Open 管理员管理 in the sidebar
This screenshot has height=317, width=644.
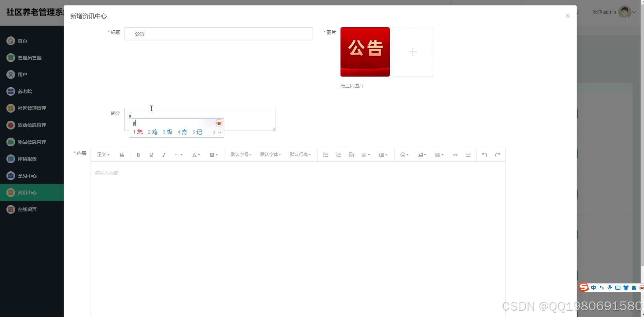[x=32, y=58]
